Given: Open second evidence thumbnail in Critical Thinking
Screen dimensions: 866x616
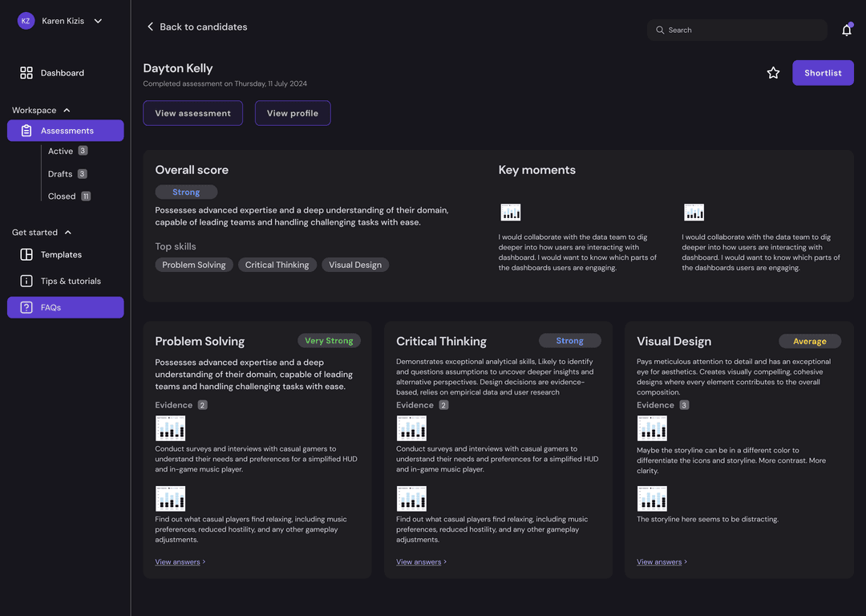Looking at the screenshot, I should click(411, 499).
